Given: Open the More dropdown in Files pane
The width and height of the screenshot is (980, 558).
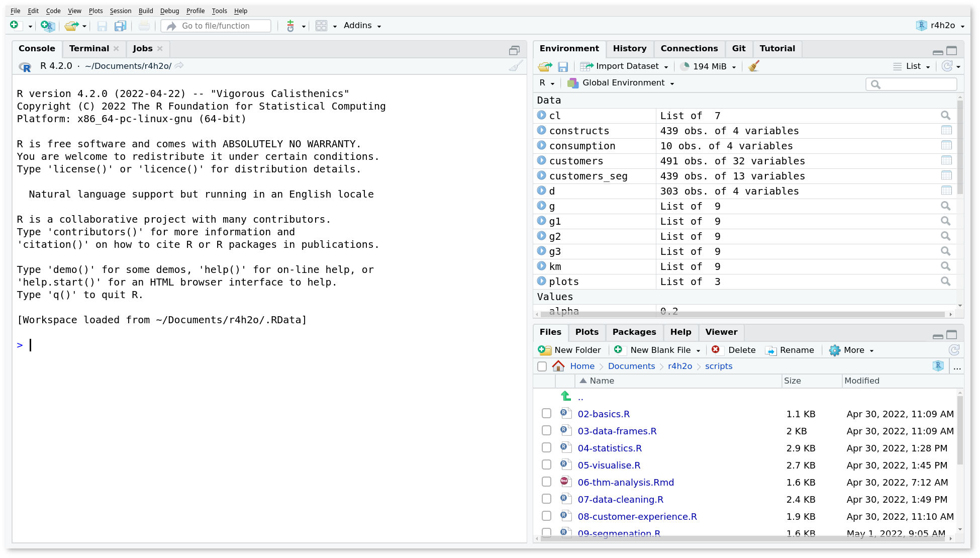Looking at the screenshot, I should 851,350.
